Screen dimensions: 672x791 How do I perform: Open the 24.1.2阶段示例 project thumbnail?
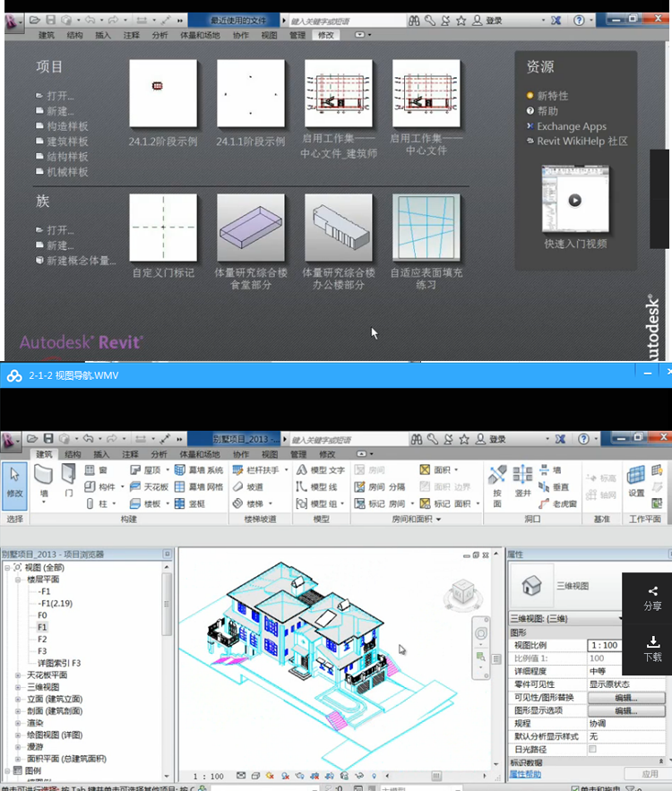(x=163, y=93)
